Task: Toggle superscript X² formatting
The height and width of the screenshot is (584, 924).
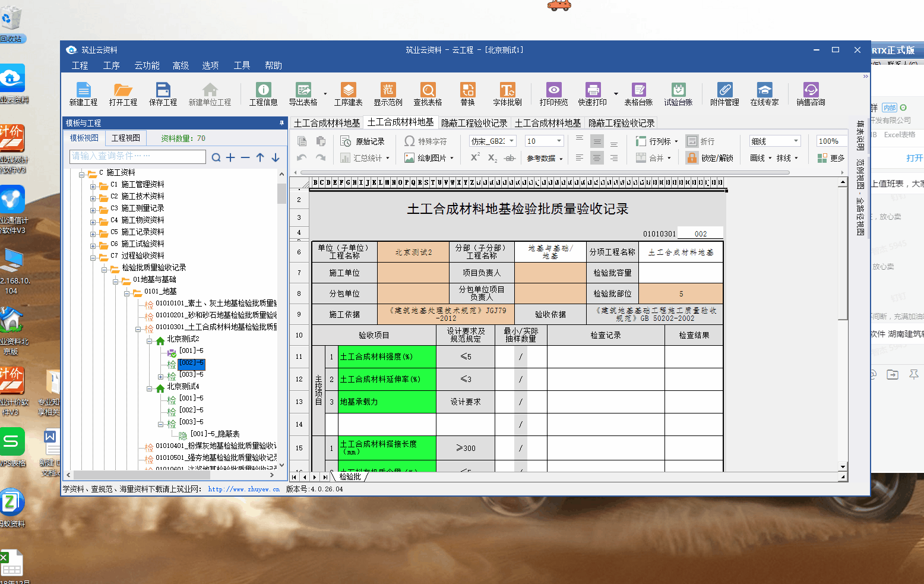Action: click(475, 157)
